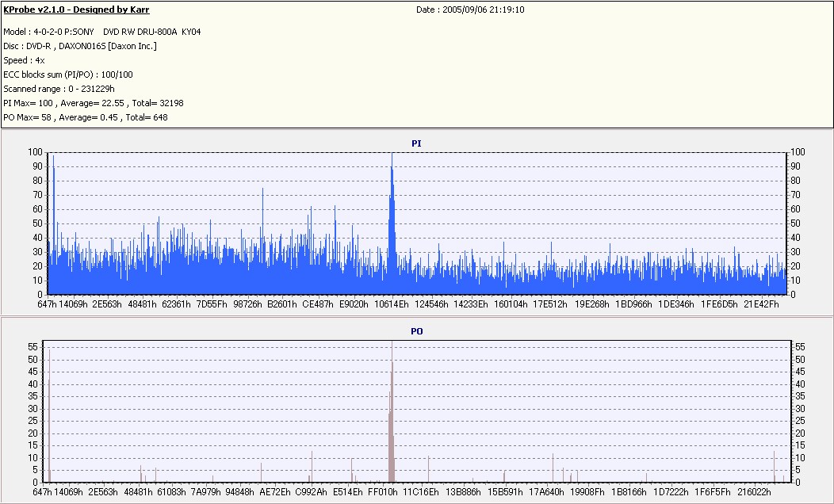Click the PI axis label 14069h
This screenshot has height=504, width=834.
click(x=73, y=304)
